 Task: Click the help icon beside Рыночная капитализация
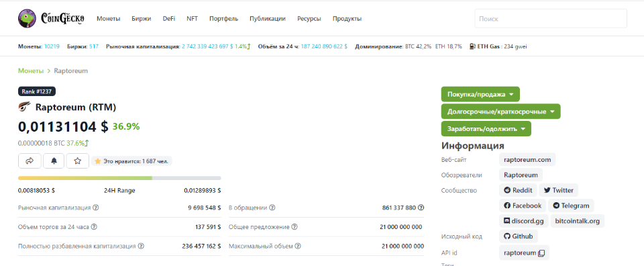[96, 208]
